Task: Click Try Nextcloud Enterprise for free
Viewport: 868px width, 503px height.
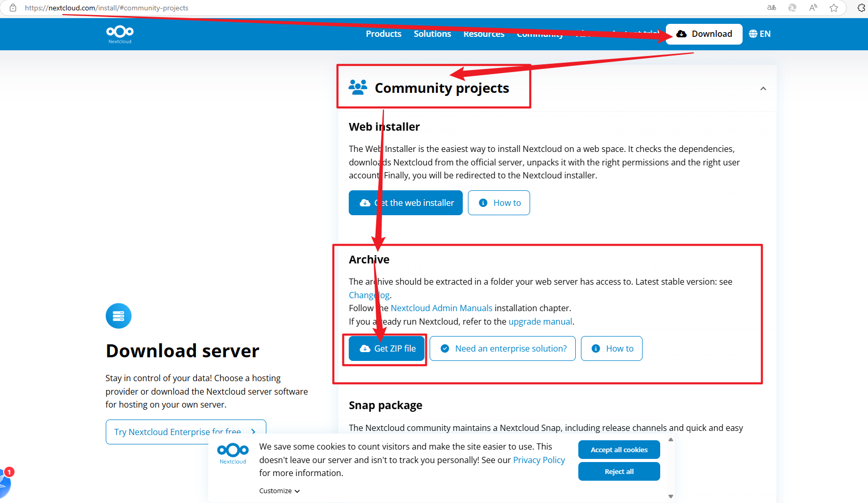Action: coord(186,432)
